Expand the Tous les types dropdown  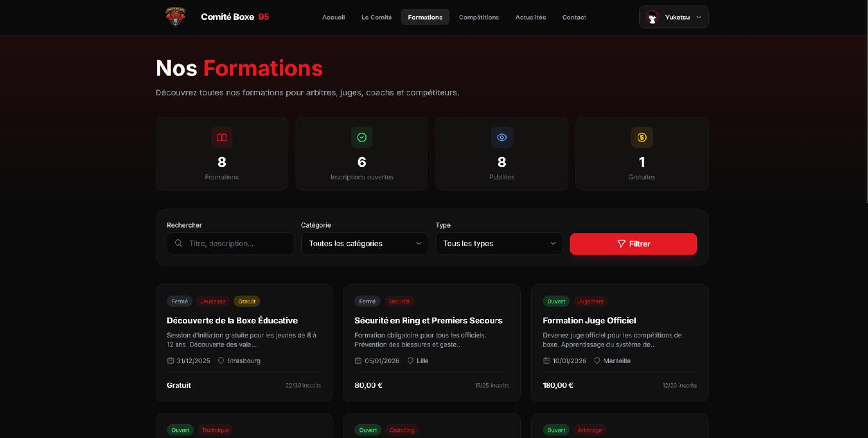point(499,243)
